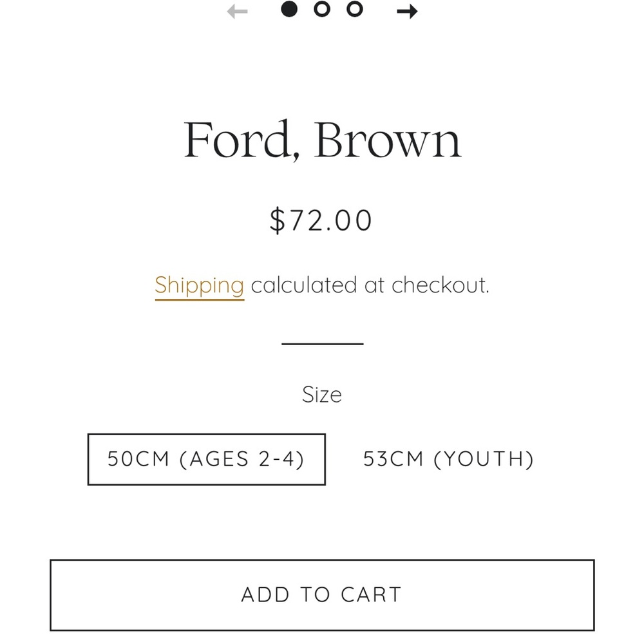Jump to the second carousel dot

(x=322, y=9)
